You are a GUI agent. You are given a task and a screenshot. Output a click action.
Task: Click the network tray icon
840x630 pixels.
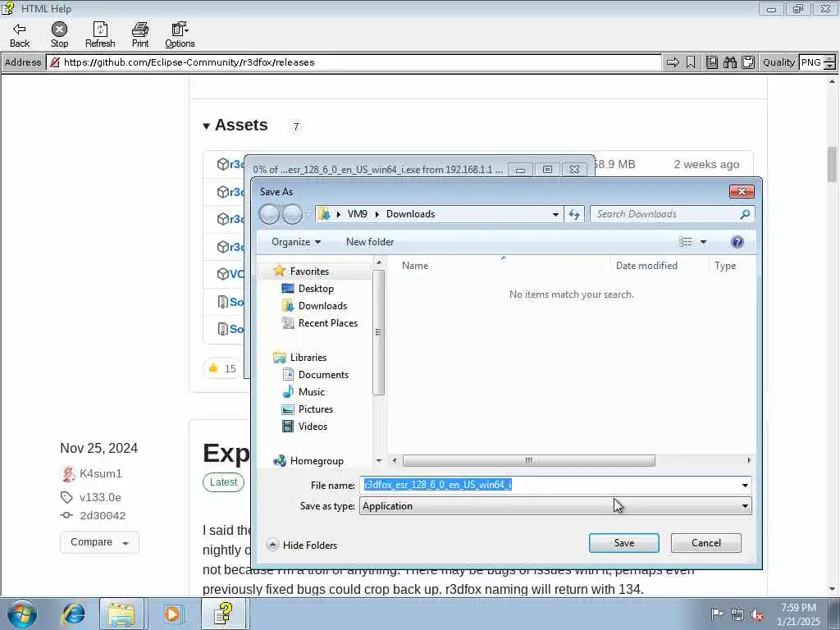pyautogui.click(x=737, y=615)
